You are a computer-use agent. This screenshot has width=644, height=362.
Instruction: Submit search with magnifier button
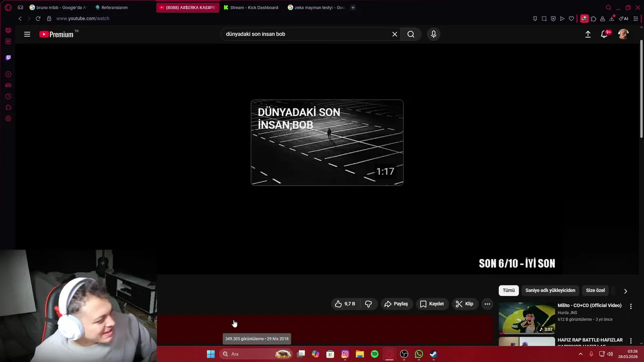click(x=411, y=34)
